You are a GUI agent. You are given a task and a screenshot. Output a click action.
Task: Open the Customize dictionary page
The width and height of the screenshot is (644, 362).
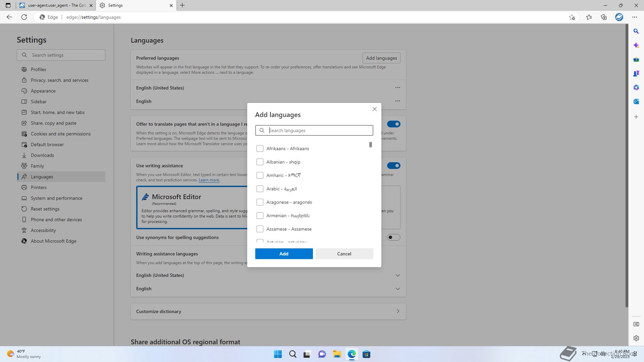[x=268, y=311]
